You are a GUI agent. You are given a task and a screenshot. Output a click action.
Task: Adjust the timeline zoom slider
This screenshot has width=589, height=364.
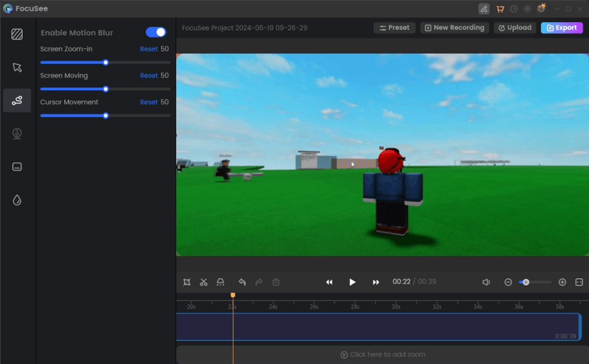tap(535, 282)
